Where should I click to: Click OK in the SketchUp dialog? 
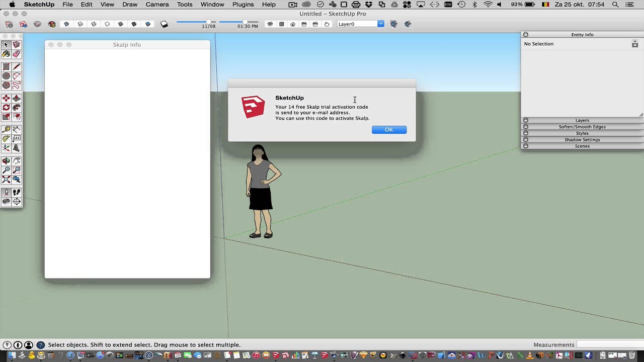click(389, 130)
